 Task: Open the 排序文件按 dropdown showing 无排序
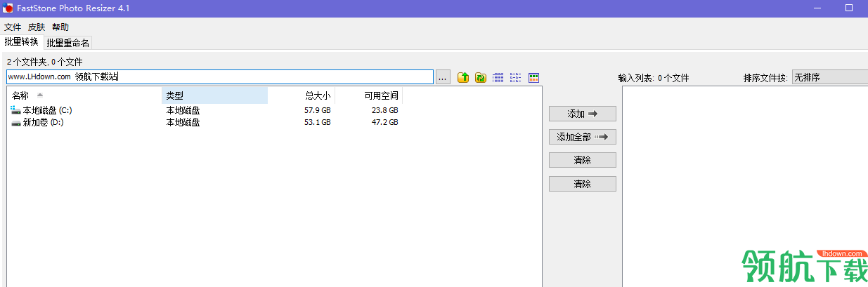[830, 77]
